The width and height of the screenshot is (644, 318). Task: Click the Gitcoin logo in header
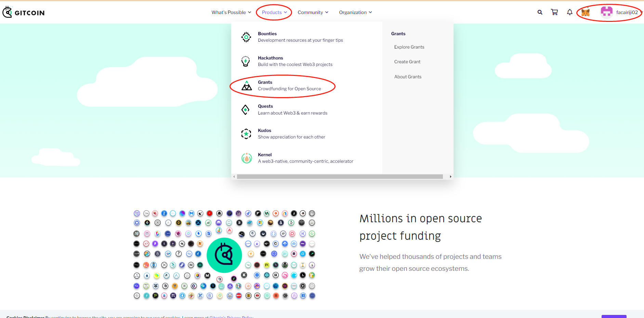point(24,12)
